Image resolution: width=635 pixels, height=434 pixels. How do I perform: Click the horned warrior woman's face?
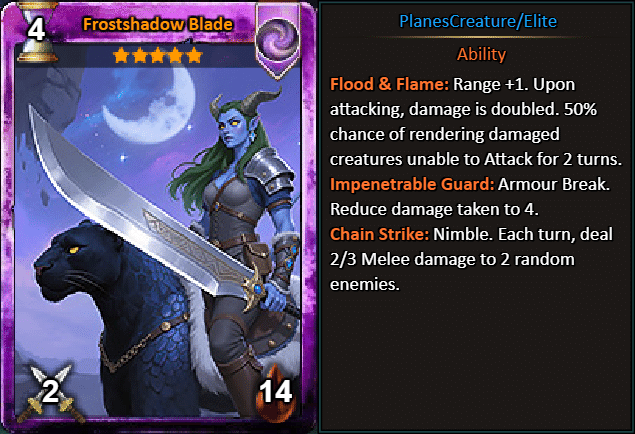point(229,130)
